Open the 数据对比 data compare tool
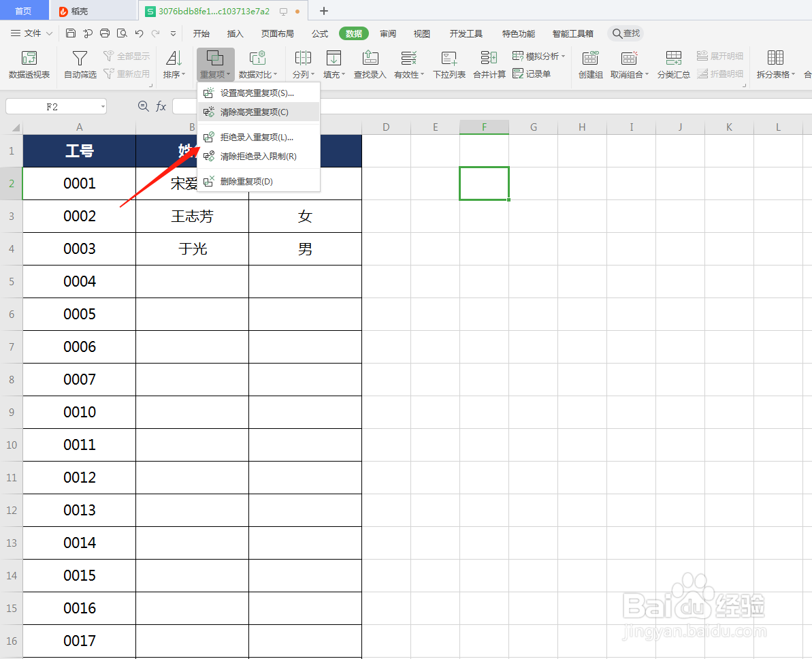Image resolution: width=812 pixels, height=659 pixels. tap(258, 65)
